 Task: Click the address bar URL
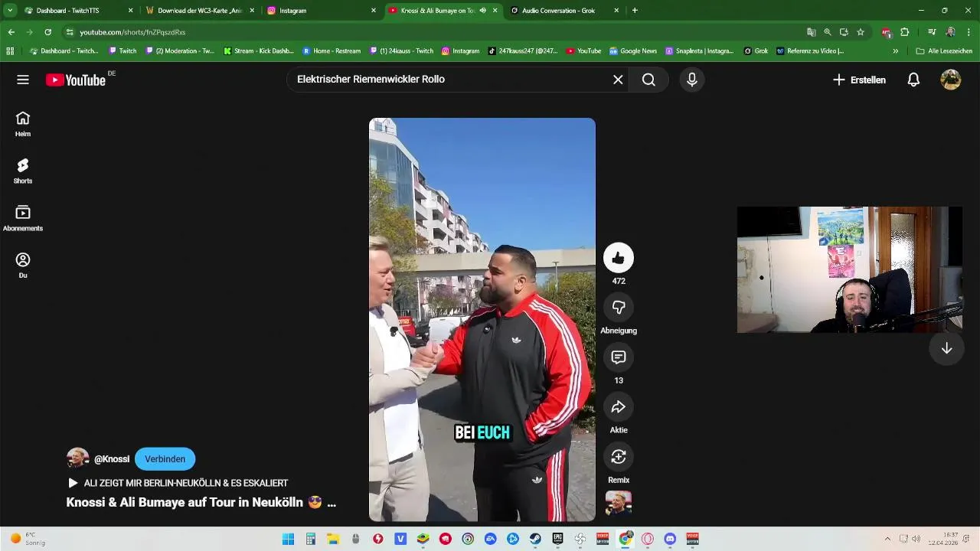[x=132, y=32]
